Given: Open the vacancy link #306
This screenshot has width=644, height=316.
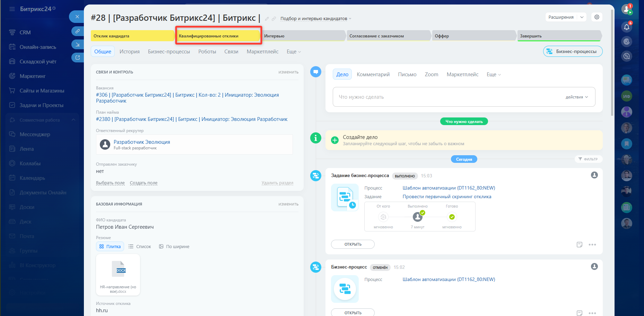Looking at the screenshot, I should pos(188,98).
